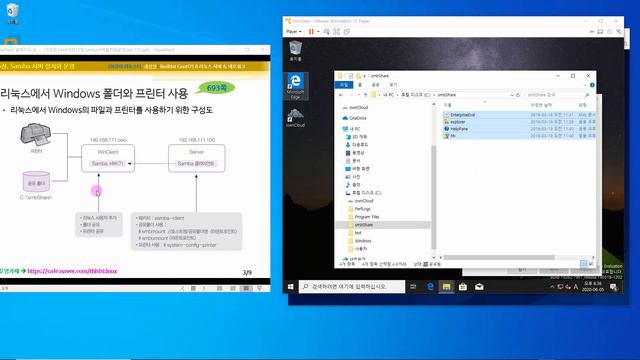Select Music in the navigation pane
640x360 pixels.
[353, 184]
